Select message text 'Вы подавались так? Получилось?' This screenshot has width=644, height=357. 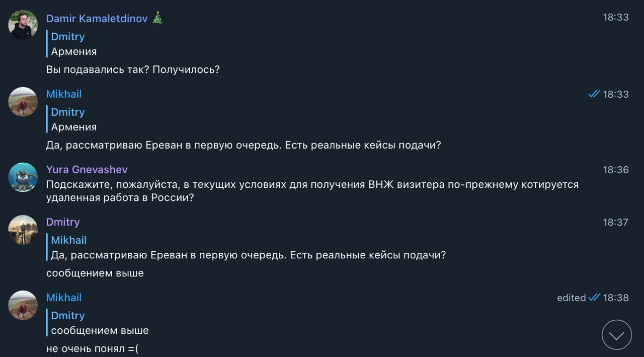point(133,69)
